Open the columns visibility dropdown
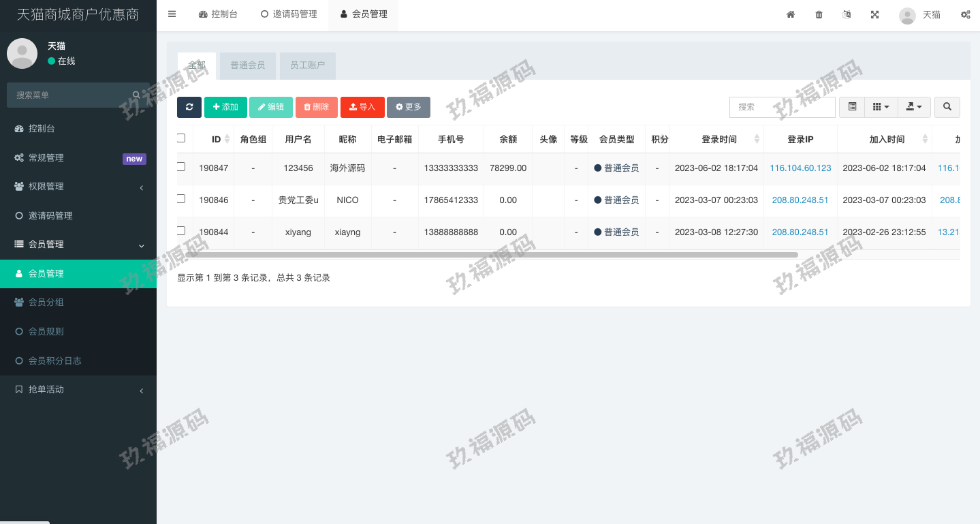Screen dimensions: 980x524 [x=881, y=107]
